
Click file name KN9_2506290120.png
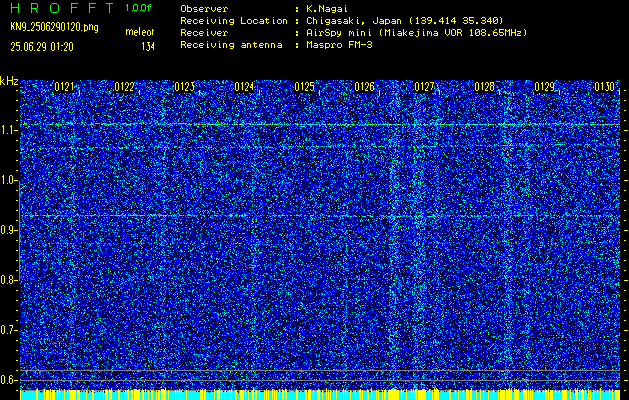click(54, 27)
